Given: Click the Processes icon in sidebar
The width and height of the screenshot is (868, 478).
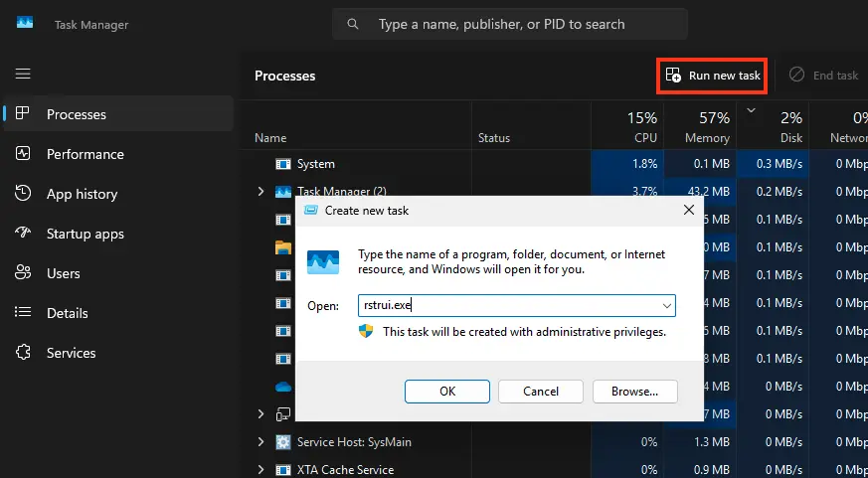Looking at the screenshot, I should (24, 114).
